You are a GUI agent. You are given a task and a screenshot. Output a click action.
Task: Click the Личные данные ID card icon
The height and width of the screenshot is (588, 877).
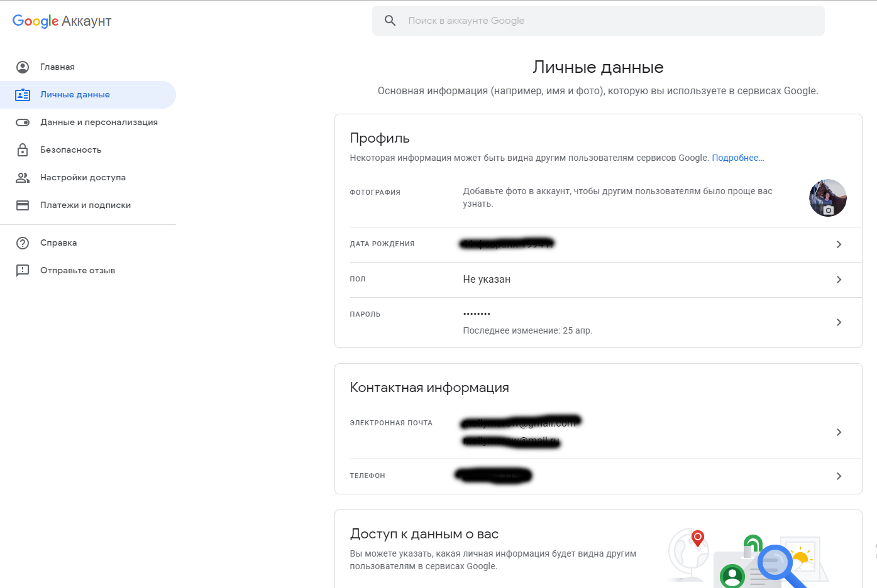click(23, 95)
